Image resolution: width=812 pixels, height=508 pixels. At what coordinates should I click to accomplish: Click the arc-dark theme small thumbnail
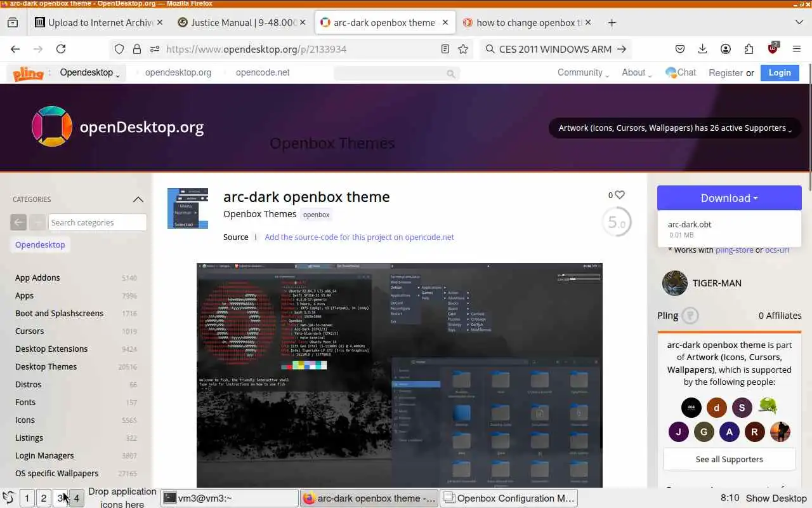click(x=188, y=208)
